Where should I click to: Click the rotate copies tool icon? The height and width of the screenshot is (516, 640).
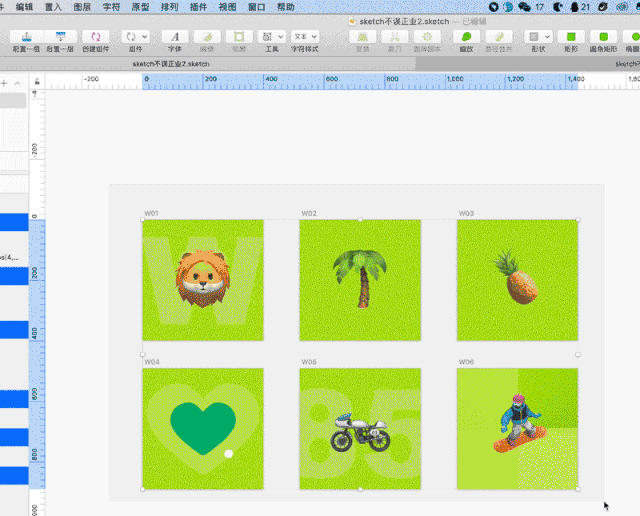(x=427, y=37)
